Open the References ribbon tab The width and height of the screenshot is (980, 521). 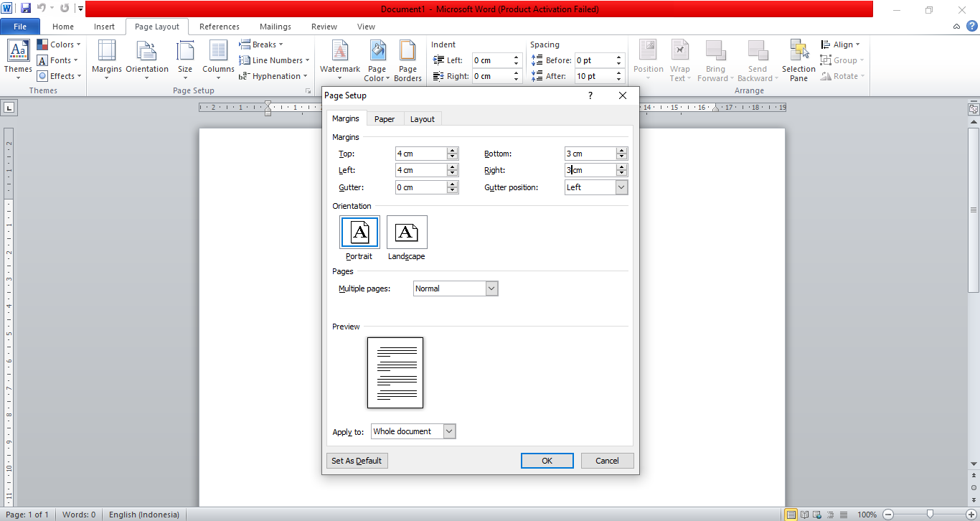click(219, 26)
